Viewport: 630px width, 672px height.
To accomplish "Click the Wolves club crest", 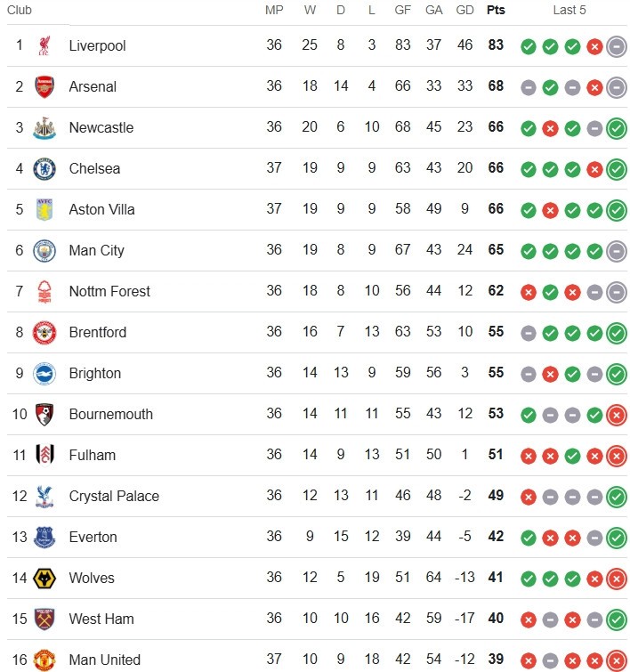I will [x=44, y=579].
